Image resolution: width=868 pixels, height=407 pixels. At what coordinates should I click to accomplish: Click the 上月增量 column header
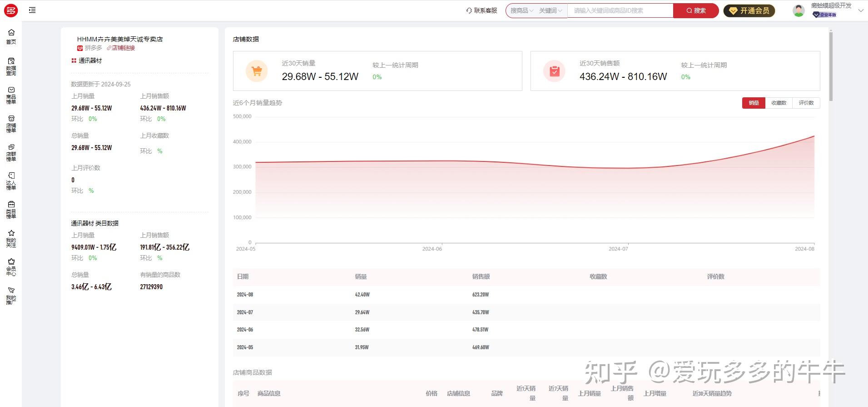tap(655, 393)
